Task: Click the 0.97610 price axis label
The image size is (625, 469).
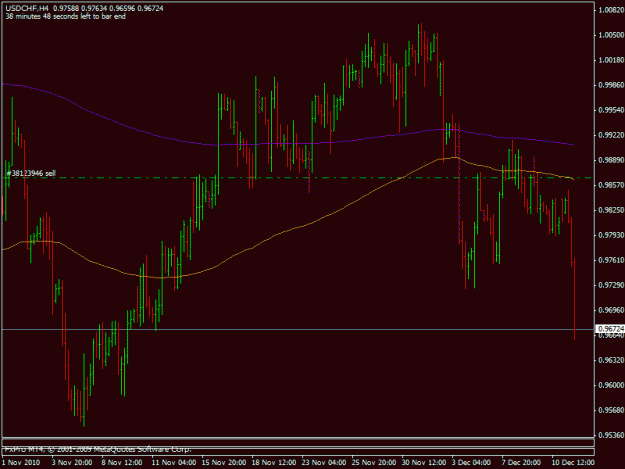Action: tap(611, 260)
